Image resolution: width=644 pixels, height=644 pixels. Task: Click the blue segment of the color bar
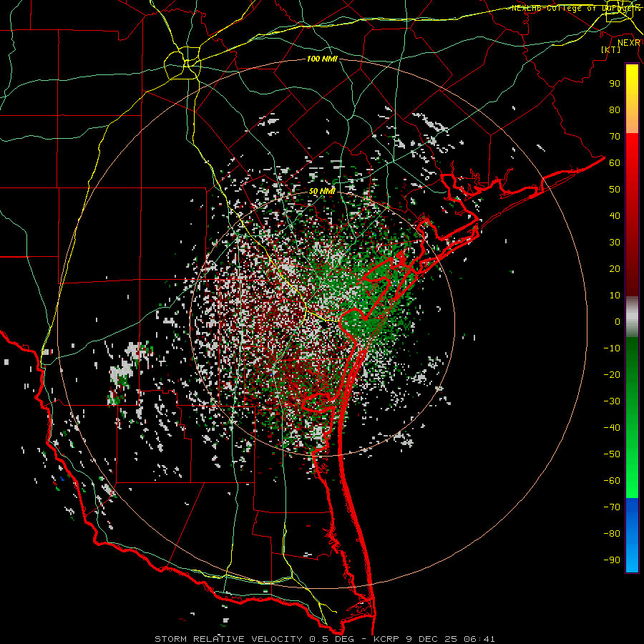click(x=632, y=535)
